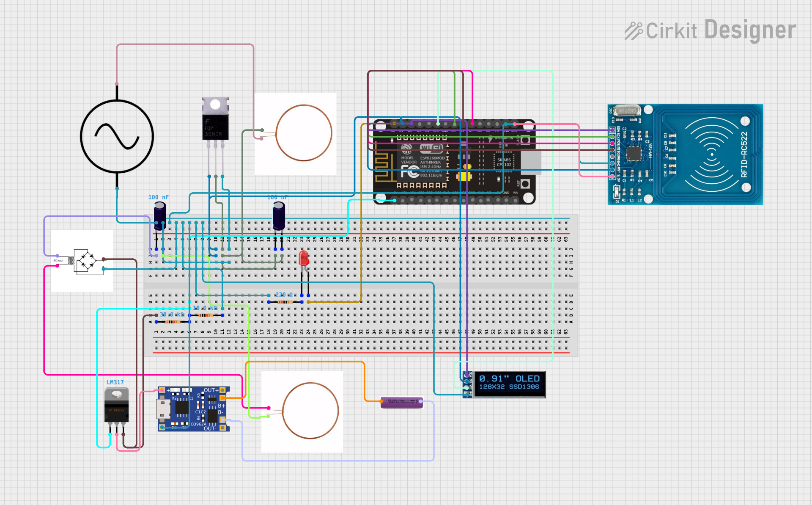Select the upper copper coil component

[296, 134]
